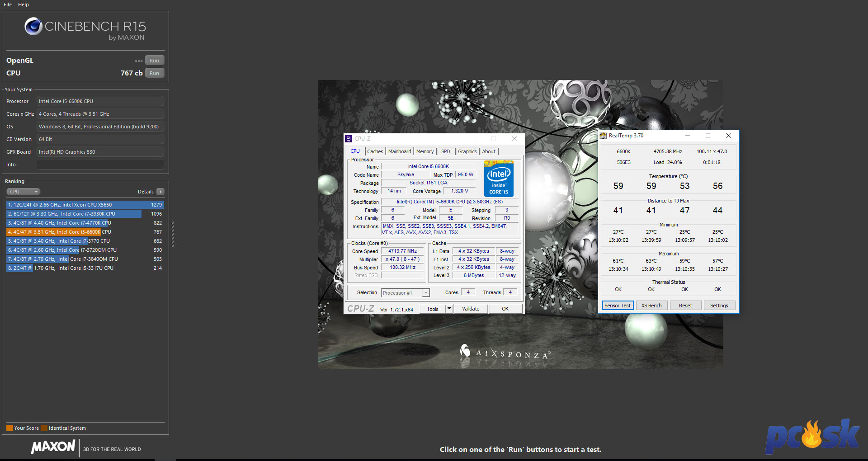The image size is (868, 461).
Task: Click the Core Speed value 4713.77 MHz
Action: coord(402,251)
